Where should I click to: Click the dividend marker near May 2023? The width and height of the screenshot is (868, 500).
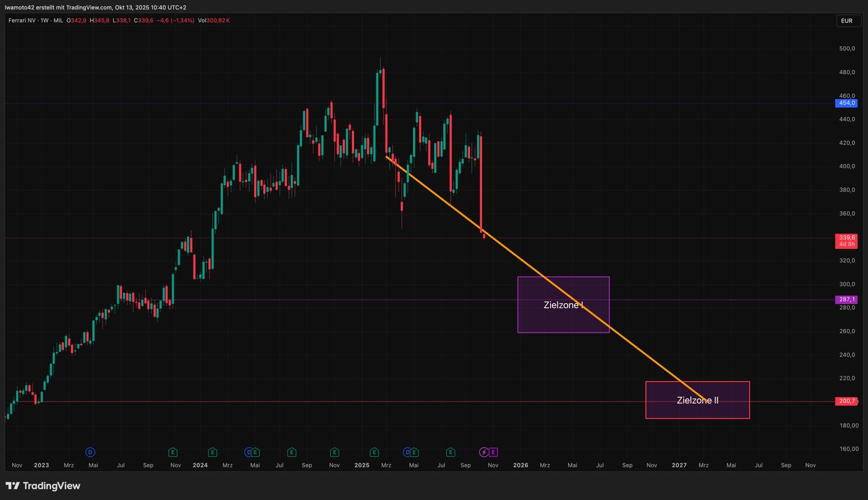(x=90, y=452)
